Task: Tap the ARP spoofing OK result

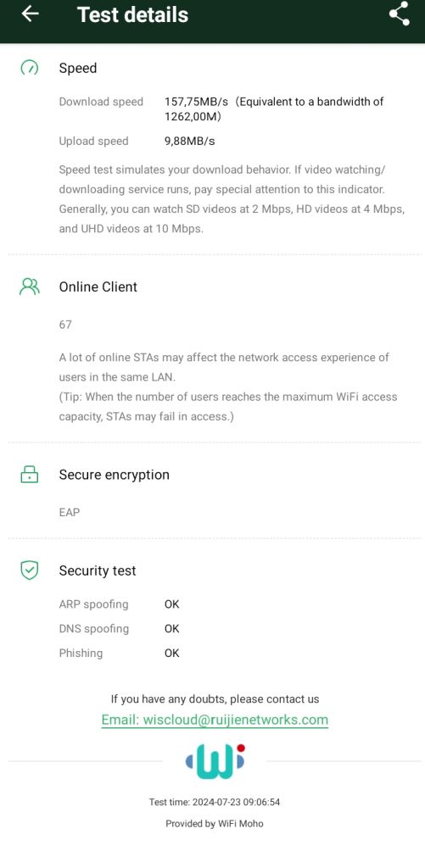Action: [x=171, y=604]
